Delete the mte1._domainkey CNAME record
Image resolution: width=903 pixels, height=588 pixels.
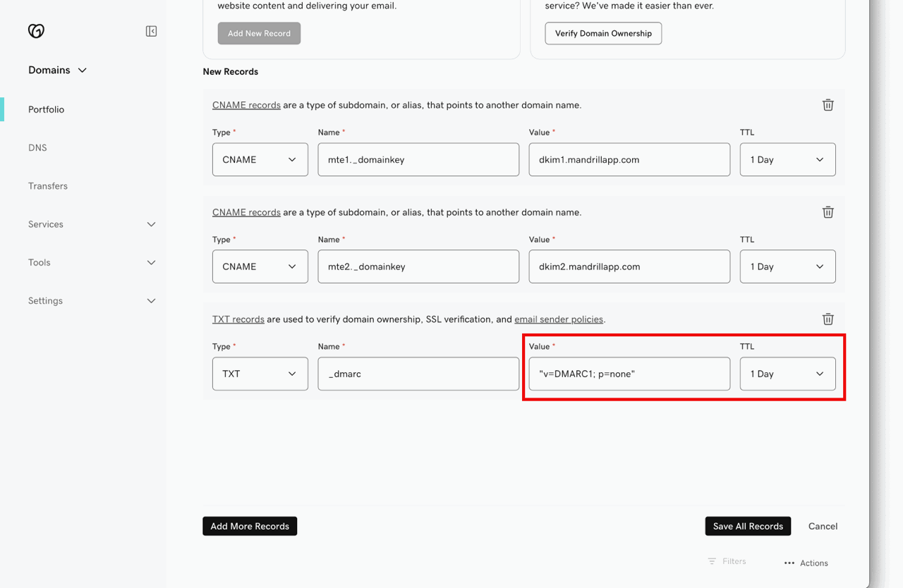coord(828,105)
